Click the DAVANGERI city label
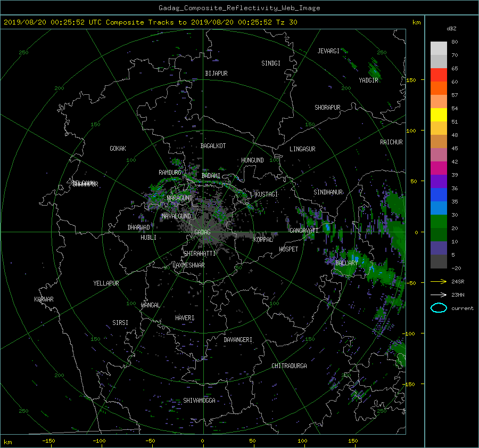 pyautogui.click(x=238, y=340)
